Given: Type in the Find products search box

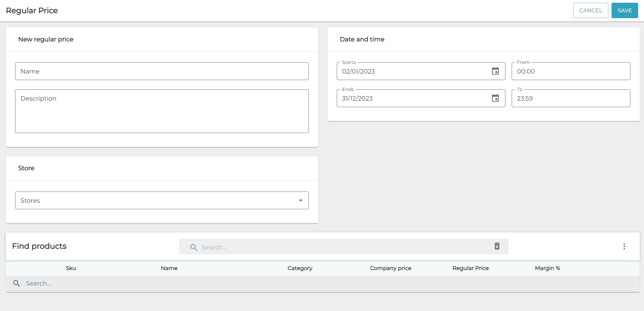Looking at the screenshot, I should coord(341,247).
